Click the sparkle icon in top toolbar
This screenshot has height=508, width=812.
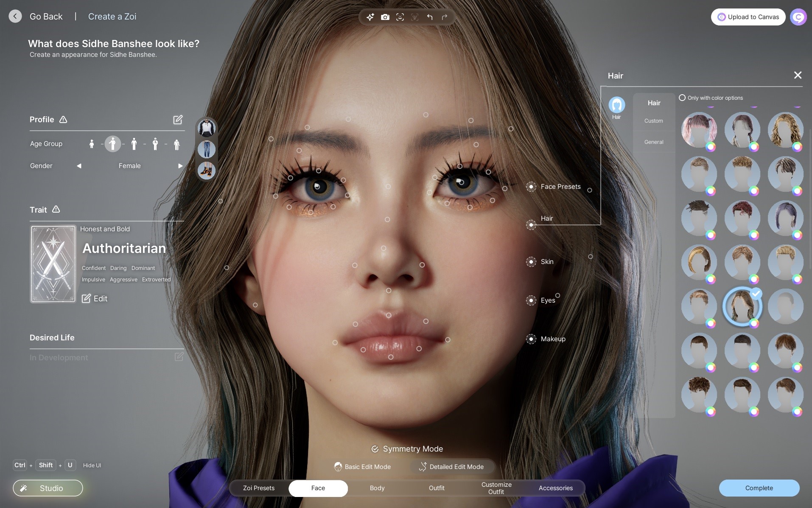click(370, 17)
